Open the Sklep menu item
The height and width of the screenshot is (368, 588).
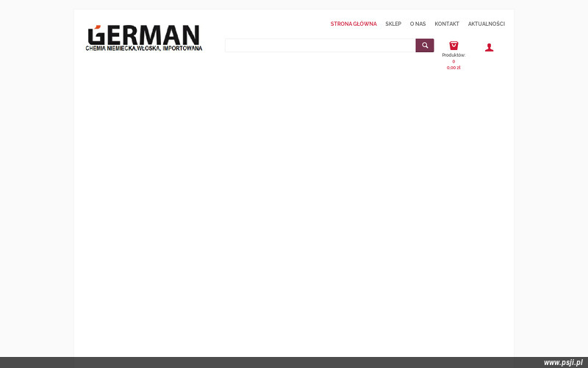coord(393,24)
